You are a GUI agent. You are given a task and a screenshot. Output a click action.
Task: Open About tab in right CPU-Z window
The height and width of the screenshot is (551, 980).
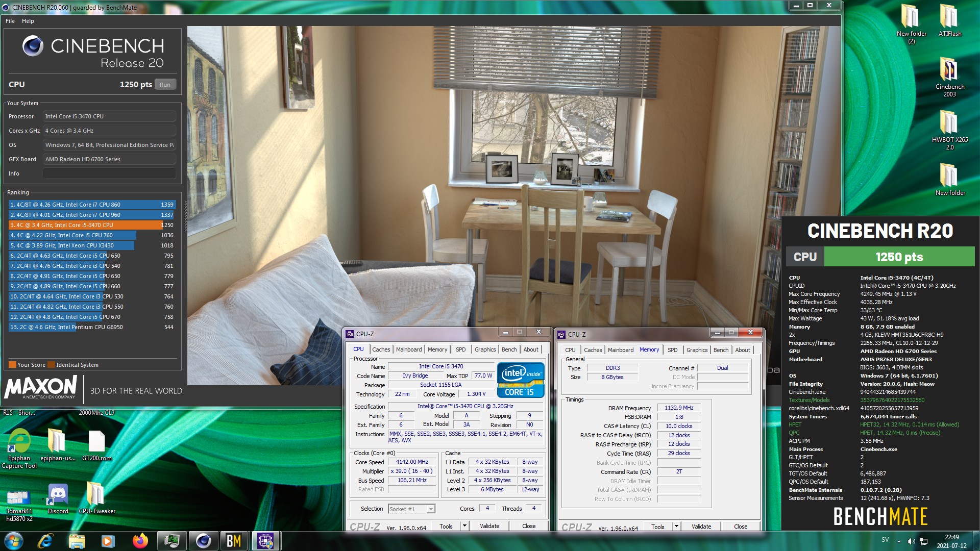point(743,350)
